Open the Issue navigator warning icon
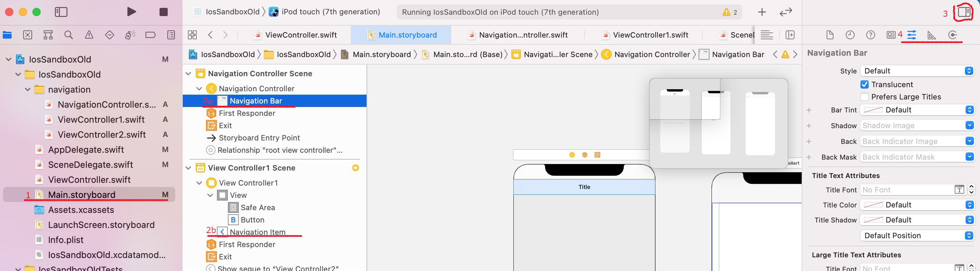The width and height of the screenshot is (980, 271). 89,35
